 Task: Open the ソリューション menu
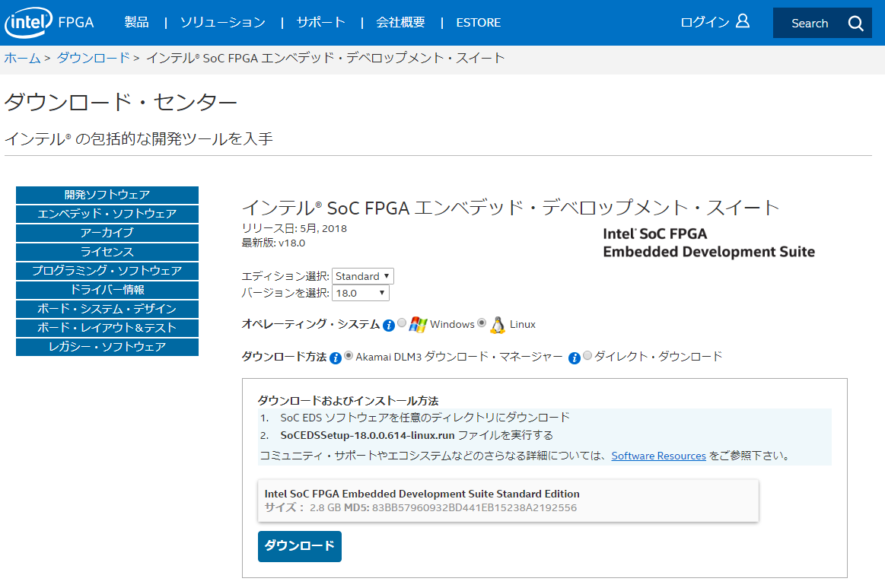222,23
